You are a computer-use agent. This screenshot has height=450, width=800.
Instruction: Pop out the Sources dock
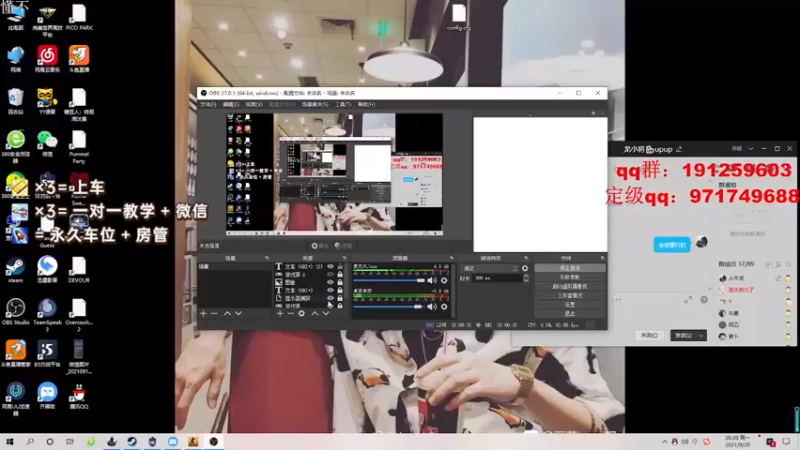[344, 258]
